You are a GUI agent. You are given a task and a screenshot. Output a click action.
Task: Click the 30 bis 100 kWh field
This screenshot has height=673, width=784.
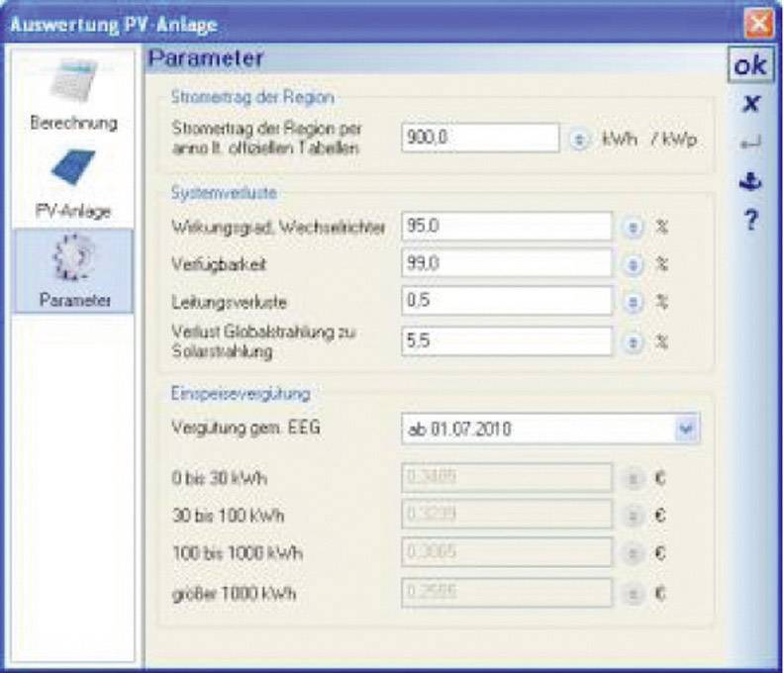click(x=507, y=514)
